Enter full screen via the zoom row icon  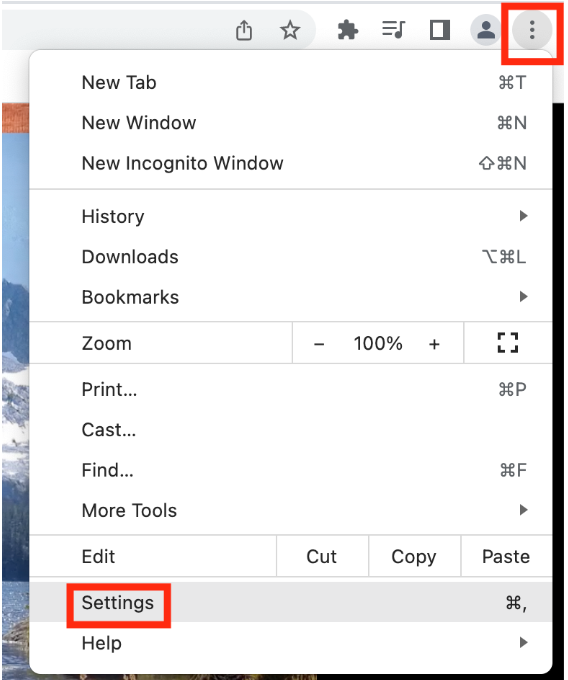pyautogui.click(x=507, y=343)
